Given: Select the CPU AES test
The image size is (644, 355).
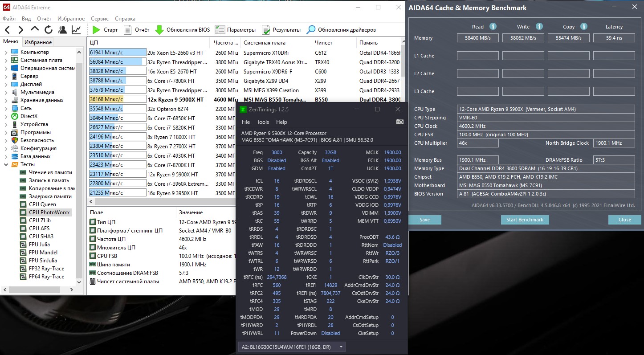Looking at the screenshot, I should tap(39, 229).
